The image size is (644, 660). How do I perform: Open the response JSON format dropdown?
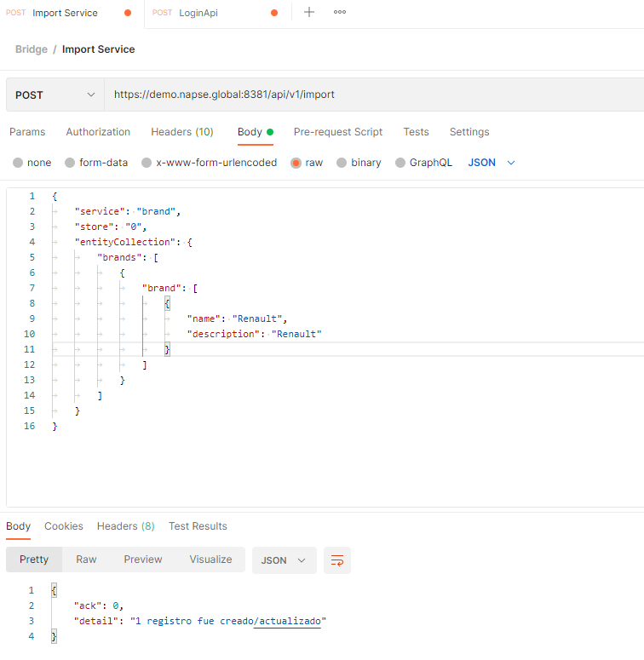pyautogui.click(x=284, y=560)
